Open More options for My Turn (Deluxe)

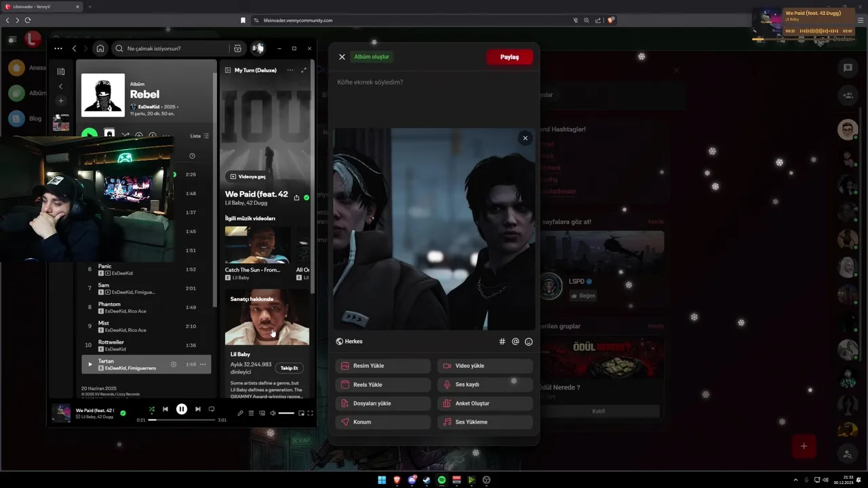pos(290,70)
